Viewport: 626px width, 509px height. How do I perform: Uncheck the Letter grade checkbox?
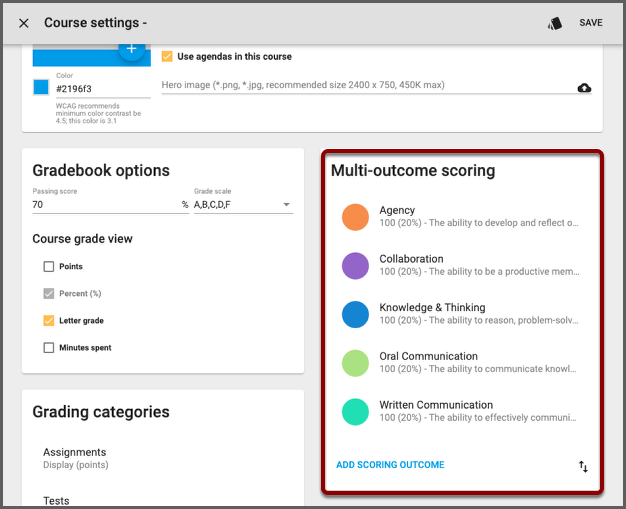tap(49, 321)
